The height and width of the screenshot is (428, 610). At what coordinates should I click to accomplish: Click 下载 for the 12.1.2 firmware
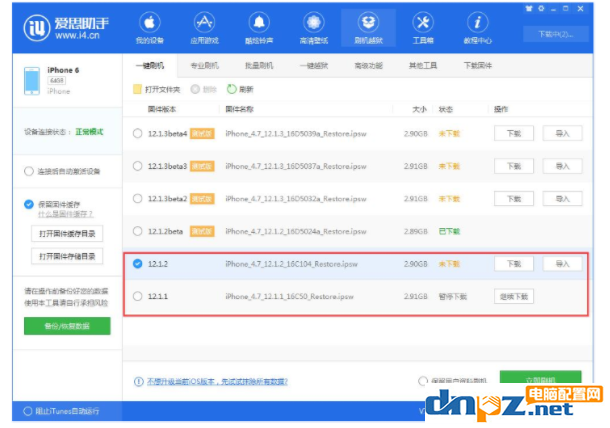point(514,264)
